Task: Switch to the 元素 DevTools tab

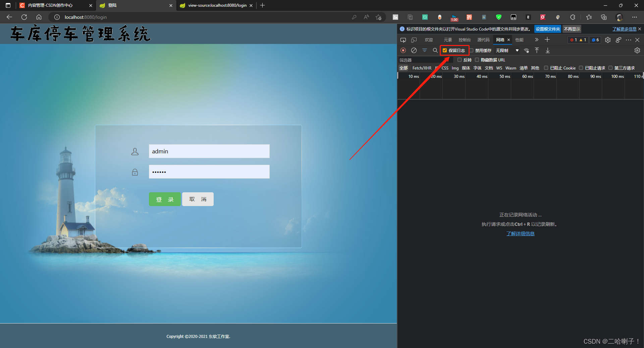Action: pyautogui.click(x=448, y=40)
